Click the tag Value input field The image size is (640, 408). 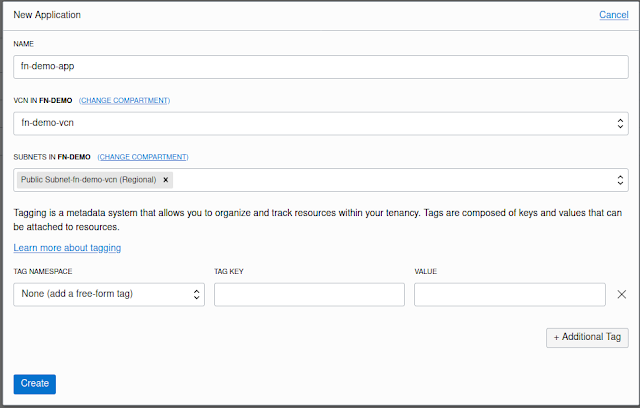tap(510, 294)
